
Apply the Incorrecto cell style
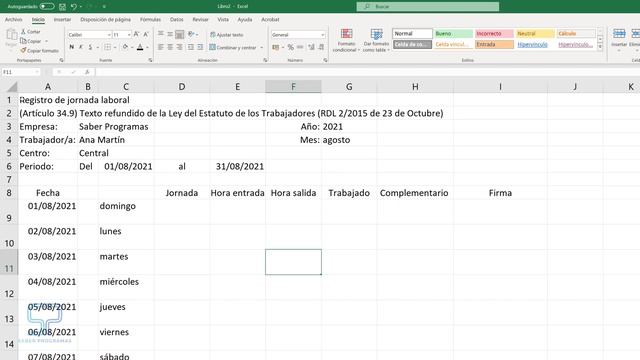(x=494, y=33)
